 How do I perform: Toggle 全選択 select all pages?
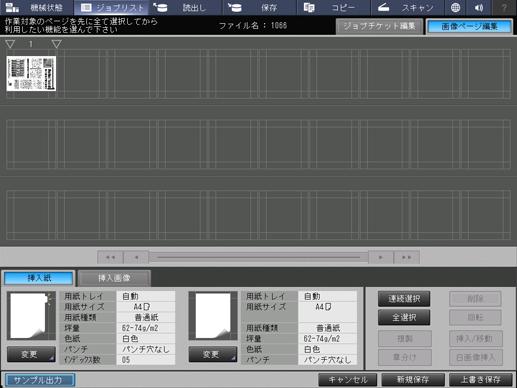(404, 317)
